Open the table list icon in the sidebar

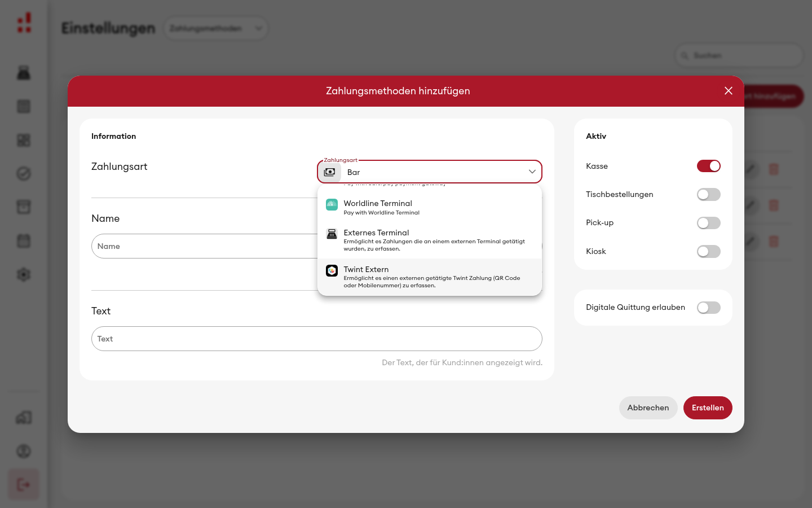point(24,106)
